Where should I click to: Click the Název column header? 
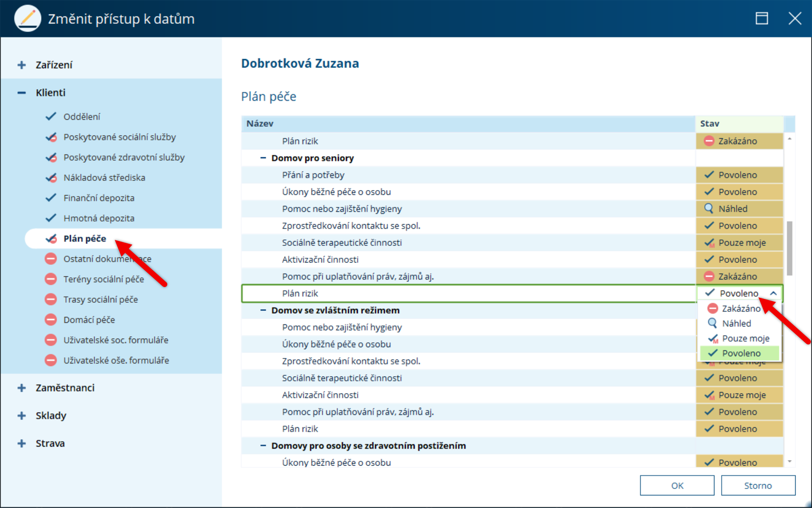[x=468, y=123]
